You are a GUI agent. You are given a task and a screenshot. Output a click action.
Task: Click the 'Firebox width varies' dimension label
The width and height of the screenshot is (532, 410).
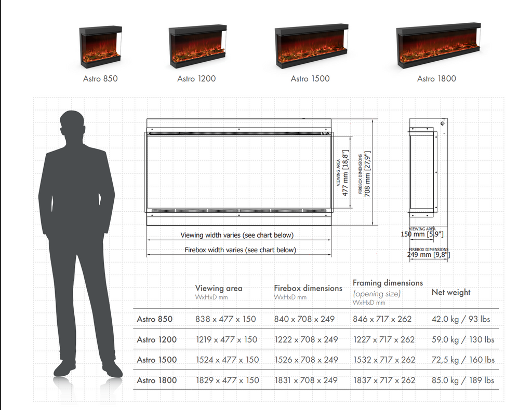(240, 250)
